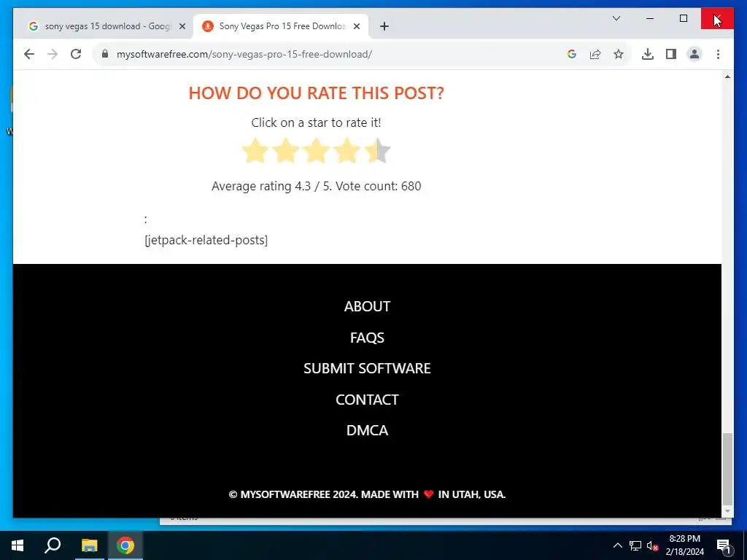This screenshot has width=747, height=560.
Task: Click the muted volume tray icon
Action: point(652,545)
